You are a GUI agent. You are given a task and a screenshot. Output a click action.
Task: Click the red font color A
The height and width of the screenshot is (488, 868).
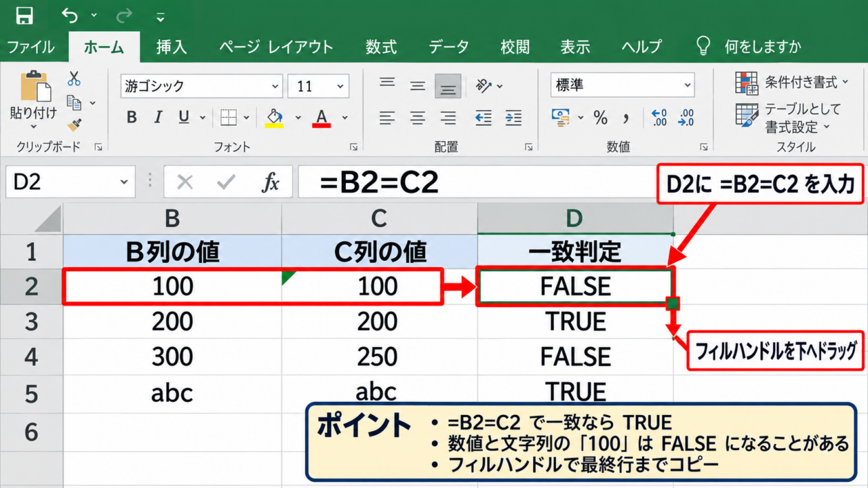pyautogui.click(x=321, y=118)
